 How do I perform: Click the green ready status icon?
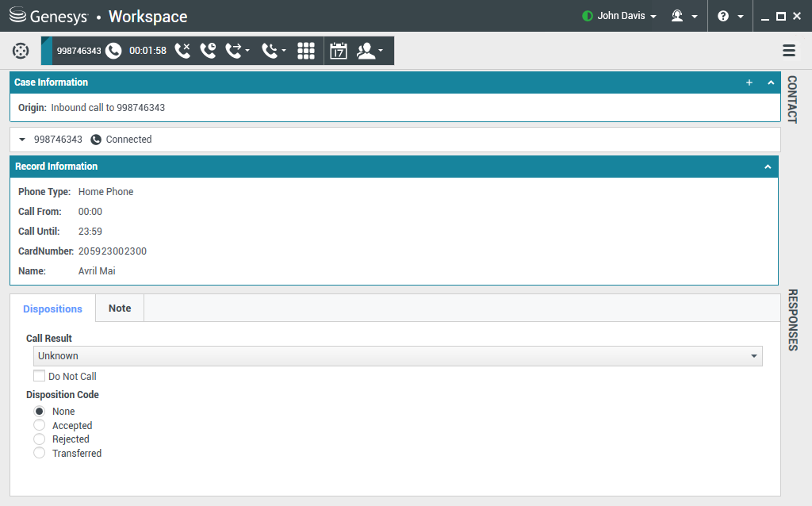(x=588, y=16)
